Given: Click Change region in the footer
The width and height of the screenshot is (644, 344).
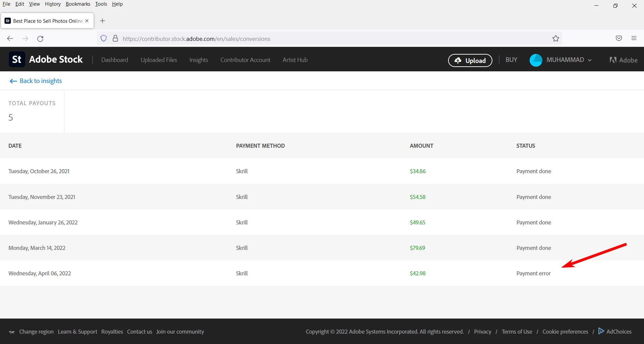Looking at the screenshot, I should pyautogui.click(x=36, y=332).
